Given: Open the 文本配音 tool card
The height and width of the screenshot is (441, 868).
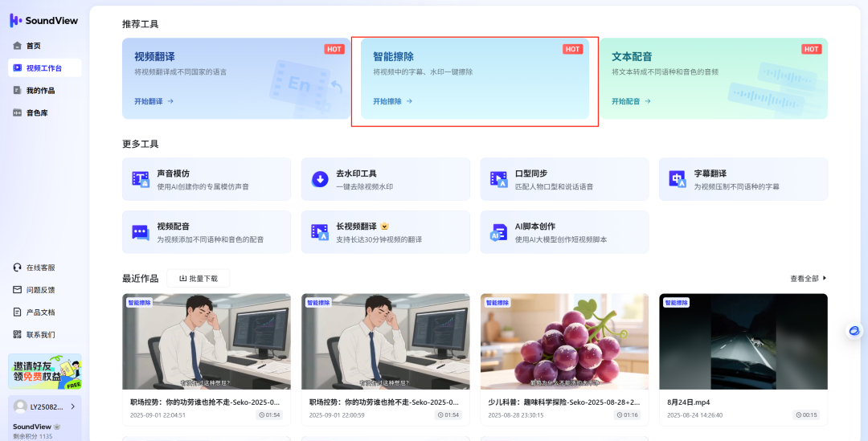Looking at the screenshot, I should tap(714, 79).
